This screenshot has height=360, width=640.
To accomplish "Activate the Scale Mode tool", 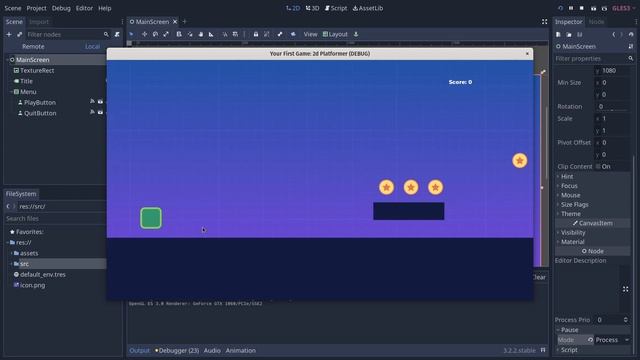I will tap(166, 34).
